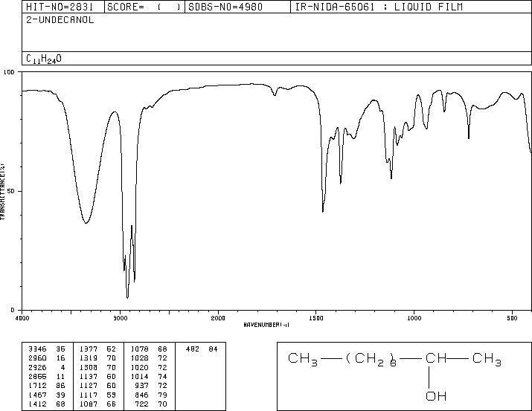The image size is (532, 411).
Task: Click peak value 1308 in the table
Action: [x=89, y=367]
